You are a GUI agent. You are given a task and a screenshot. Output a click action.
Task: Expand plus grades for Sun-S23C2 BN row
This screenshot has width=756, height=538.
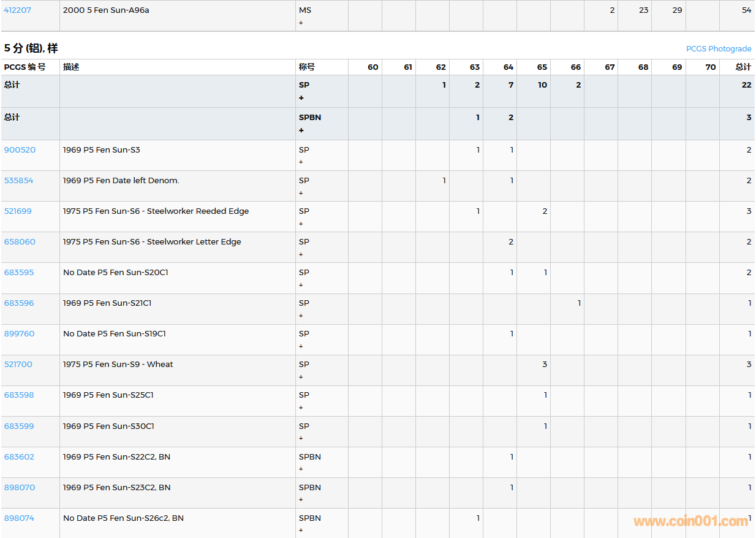301,499
